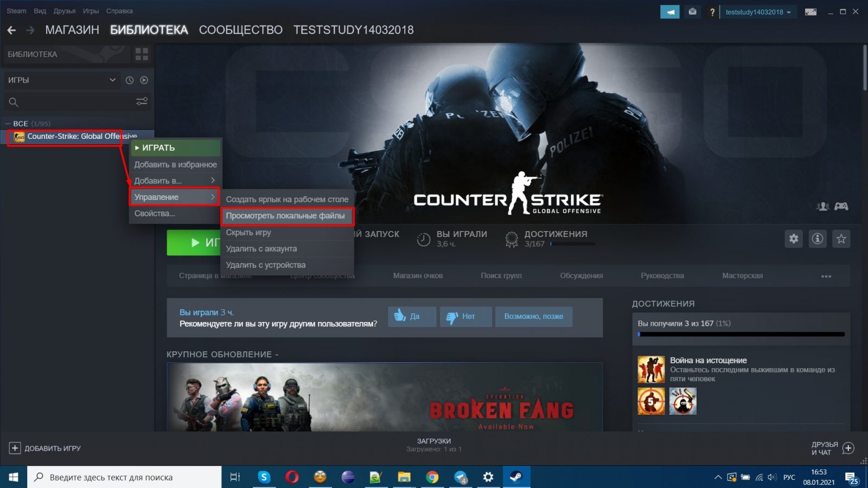Click the Война на истощение achievement icon
The height and width of the screenshot is (488, 868).
pyautogui.click(x=651, y=369)
